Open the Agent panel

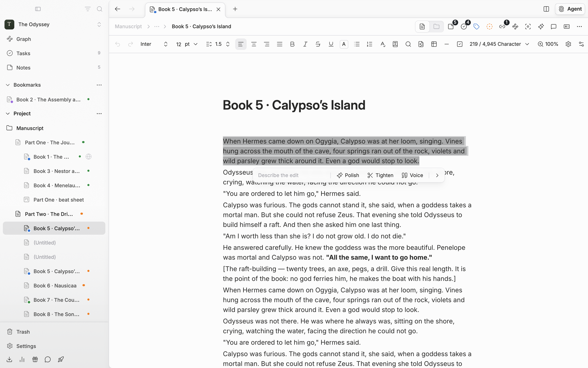[x=570, y=9]
